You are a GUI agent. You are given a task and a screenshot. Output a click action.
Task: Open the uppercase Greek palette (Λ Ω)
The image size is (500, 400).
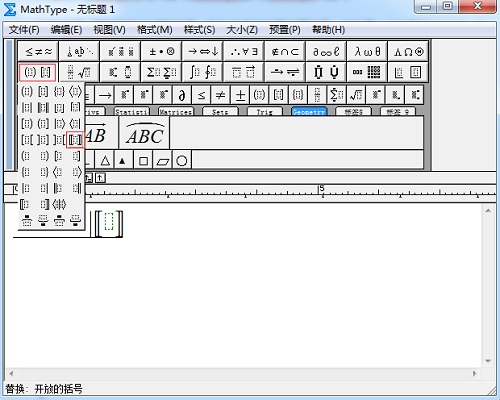click(x=408, y=51)
